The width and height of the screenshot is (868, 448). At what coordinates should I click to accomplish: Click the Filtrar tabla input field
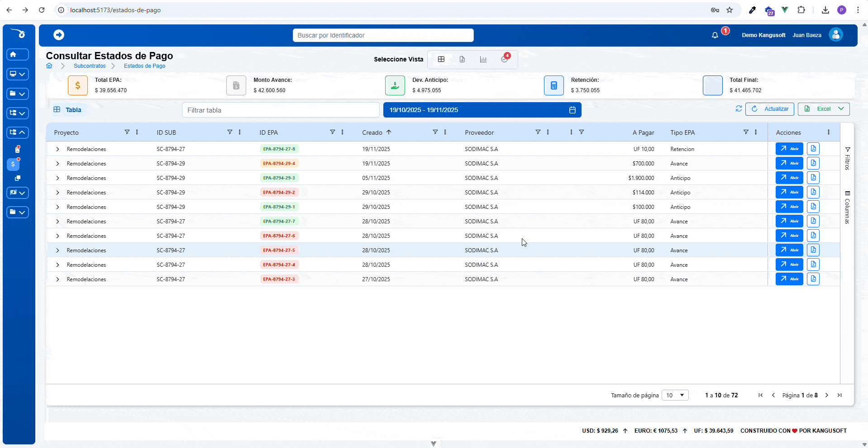pyautogui.click(x=281, y=110)
